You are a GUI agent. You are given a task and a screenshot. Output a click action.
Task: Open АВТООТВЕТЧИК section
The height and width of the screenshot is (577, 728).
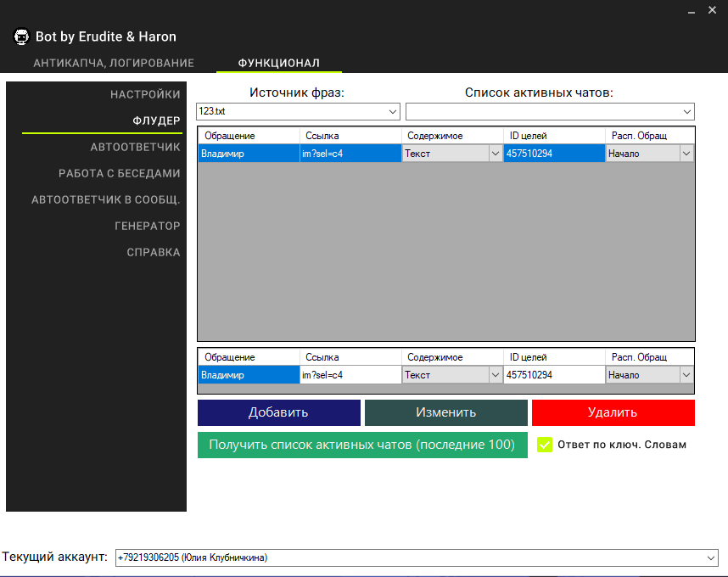point(135,147)
